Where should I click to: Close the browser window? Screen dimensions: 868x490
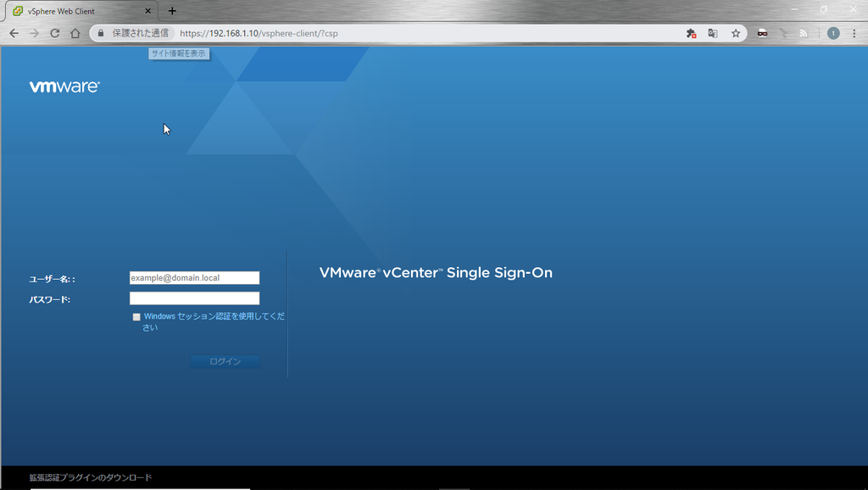[x=853, y=9]
